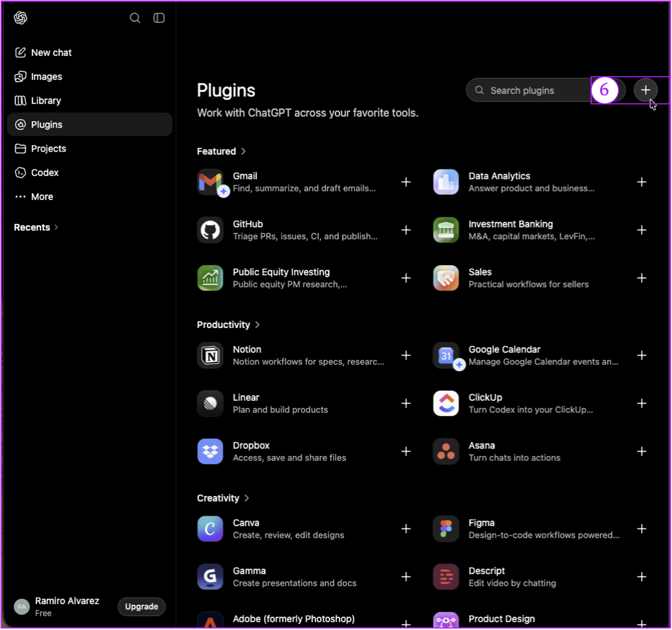
Task: Open Ramiro Alvarez account menu
Action: [57, 607]
